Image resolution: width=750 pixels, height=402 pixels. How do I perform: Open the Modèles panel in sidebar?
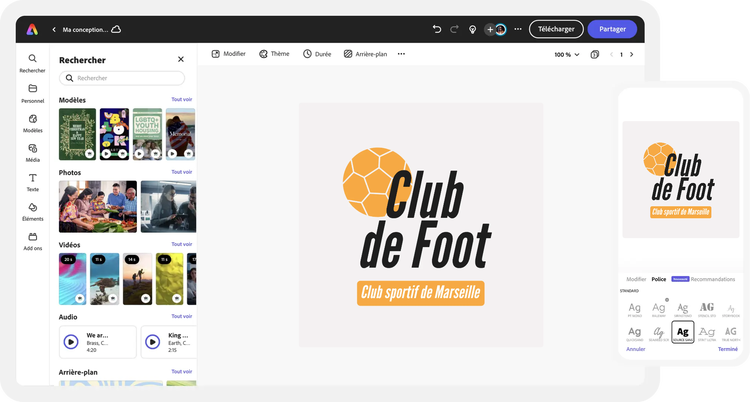click(33, 123)
